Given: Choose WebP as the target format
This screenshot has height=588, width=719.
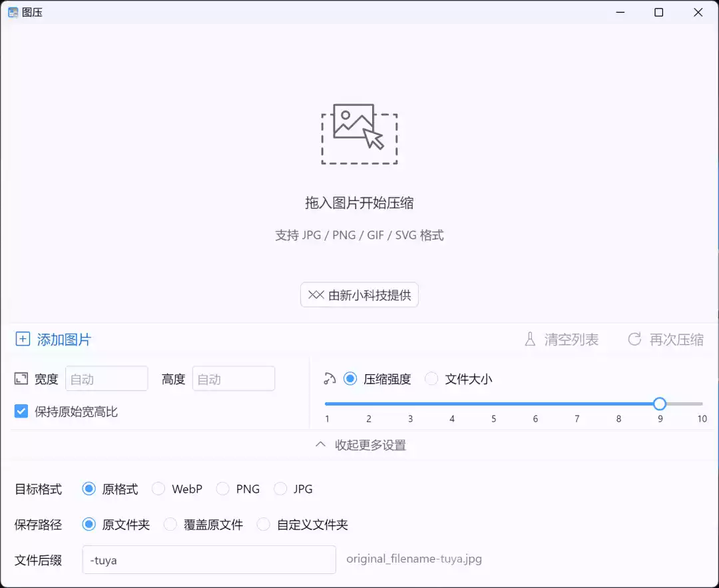Looking at the screenshot, I should click(158, 489).
